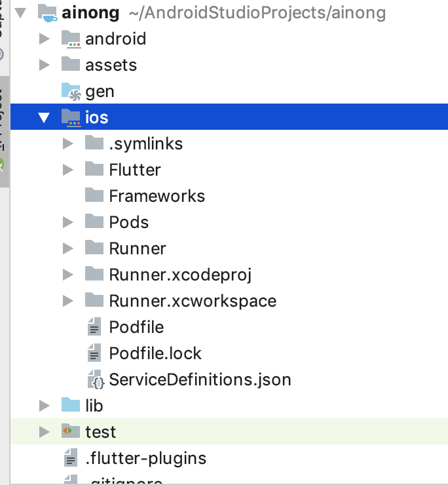
Task: Select the Frameworks folder
Action: point(157,196)
